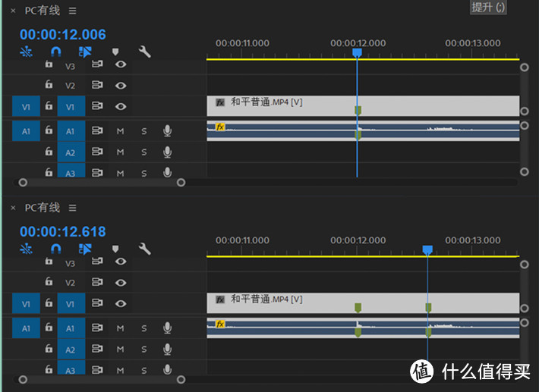Screen dimensions: 539x392
Task: Enable A2 voice-over mic in upper timeline
Action: 168,152
